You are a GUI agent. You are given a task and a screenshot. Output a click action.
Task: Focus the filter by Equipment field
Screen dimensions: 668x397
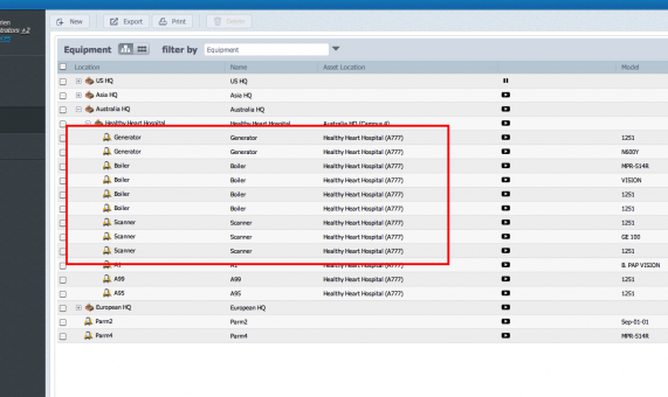click(266, 49)
